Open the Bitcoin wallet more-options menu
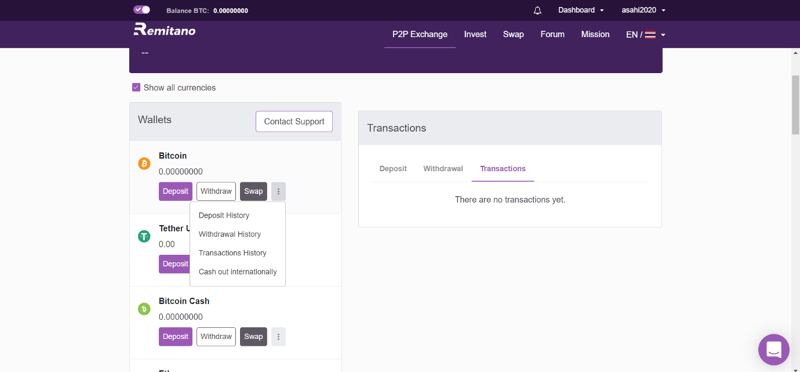800x372 pixels. coord(279,191)
